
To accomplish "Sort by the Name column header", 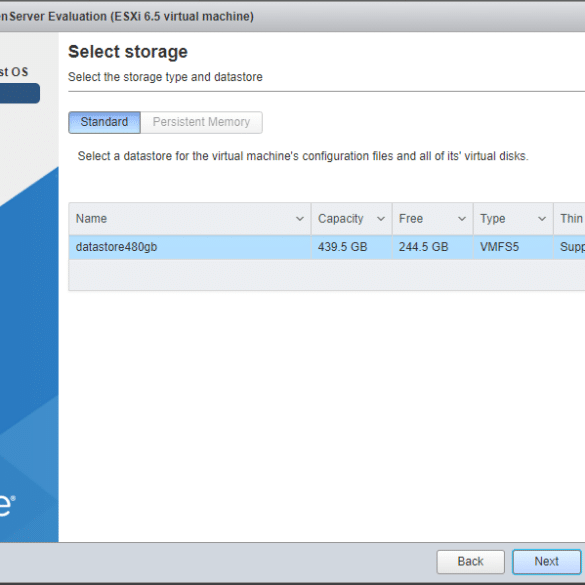I will 91,219.
